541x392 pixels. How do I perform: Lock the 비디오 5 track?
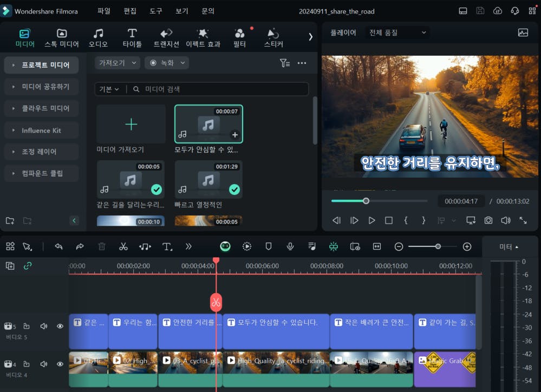pyautogui.click(x=27, y=325)
